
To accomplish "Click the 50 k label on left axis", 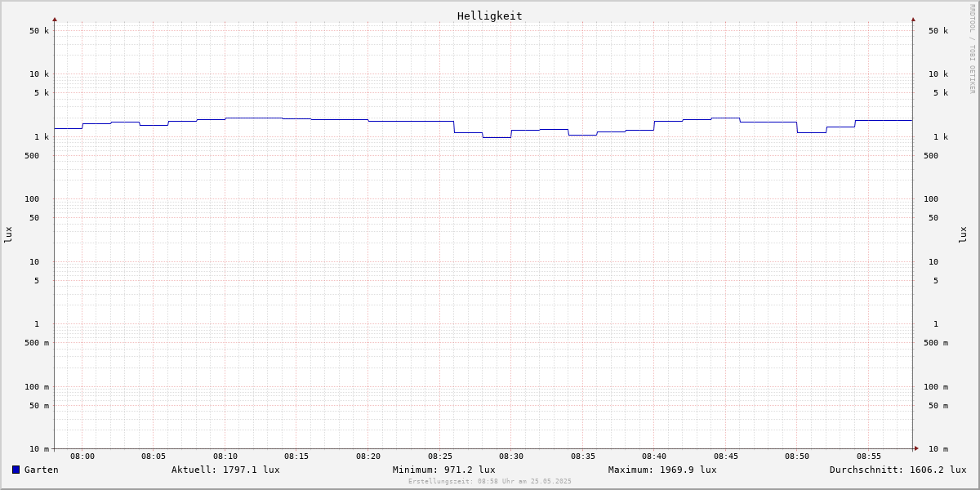I will pos(39,31).
